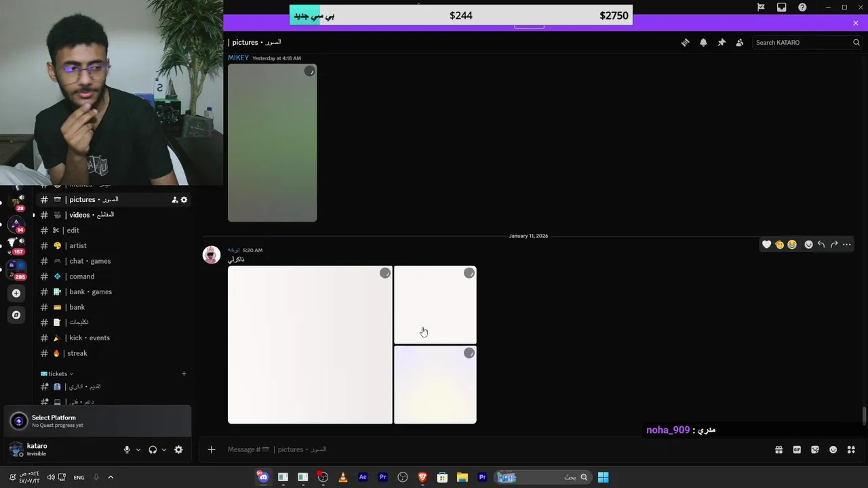The height and width of the screenshot is (488, 868).
Task: Open the Inbox icon
Action: point(782,7)
